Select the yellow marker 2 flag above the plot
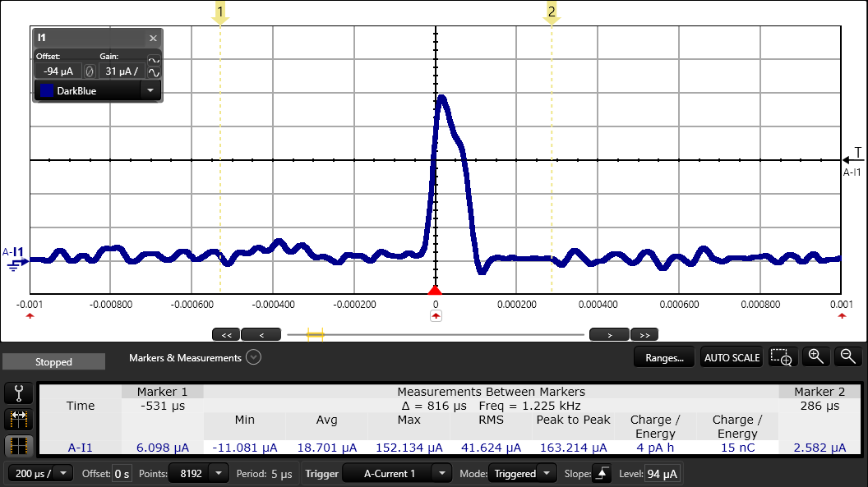The image size is (868, 487). [551, 11]
